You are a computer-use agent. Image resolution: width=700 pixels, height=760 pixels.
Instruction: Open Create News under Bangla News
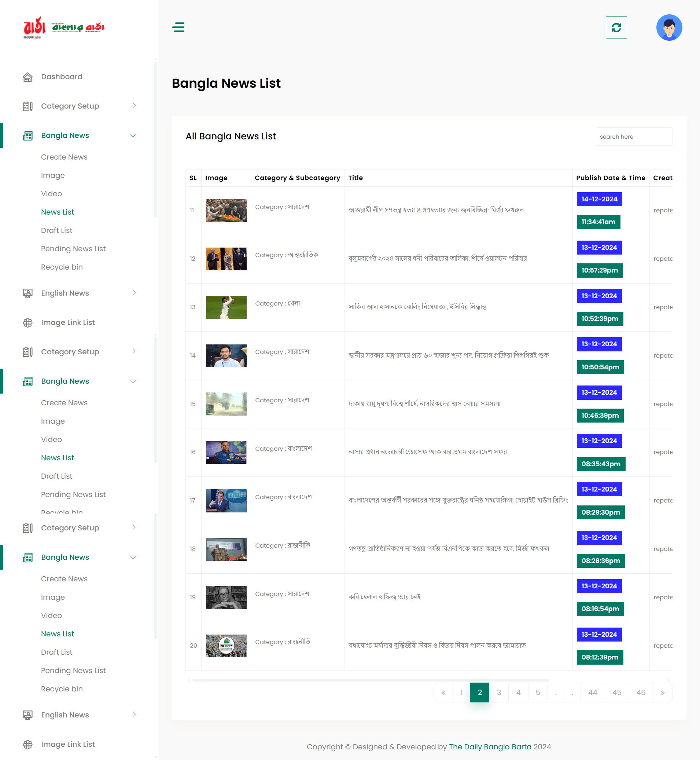pos(64,157)
